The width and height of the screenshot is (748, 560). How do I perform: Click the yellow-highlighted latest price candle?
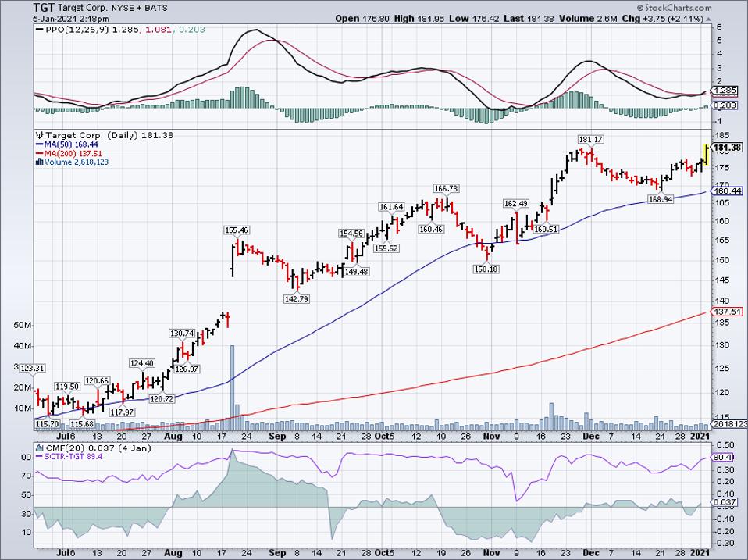(706, 155)
